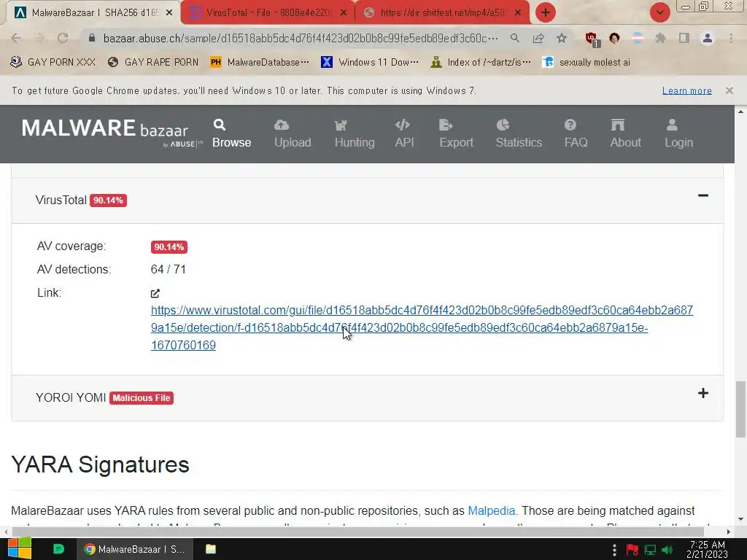Expand the YOROI YOMI section
The width and height of the screenshot is (747, 560).
click(x=703, y=393)
